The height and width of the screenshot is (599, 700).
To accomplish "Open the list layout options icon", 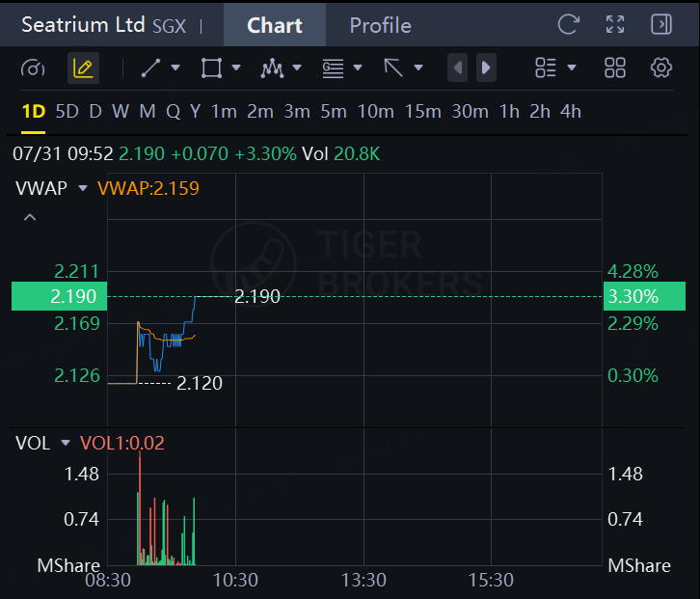I will point(546,68).
